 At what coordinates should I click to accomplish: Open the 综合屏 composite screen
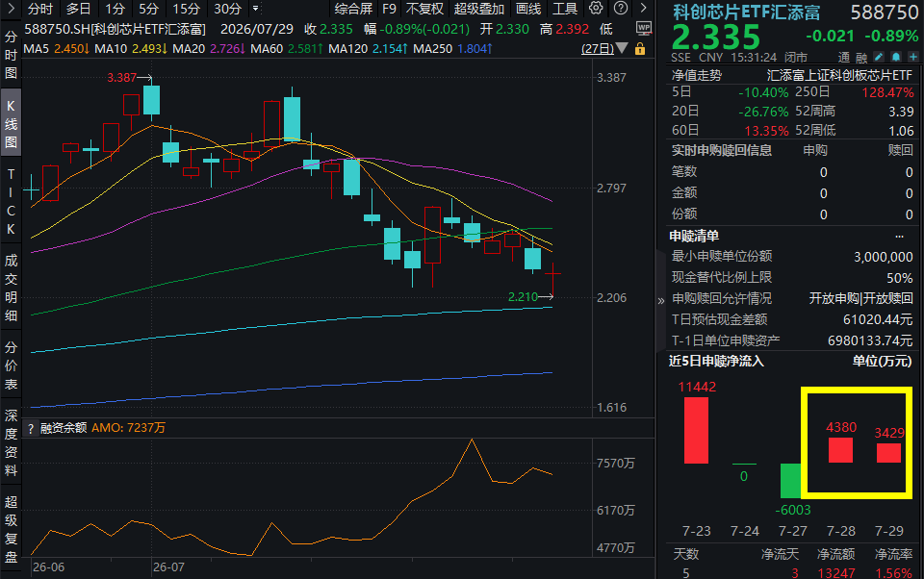click(x=353, y=9)
